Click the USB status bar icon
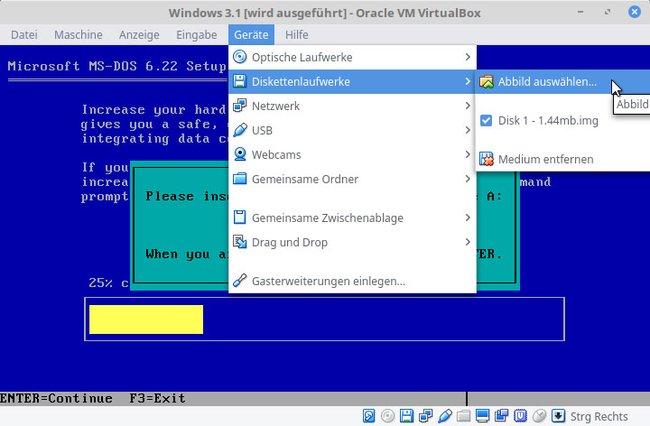This screenshot has height=426, width=650. (x=445, y=416)
